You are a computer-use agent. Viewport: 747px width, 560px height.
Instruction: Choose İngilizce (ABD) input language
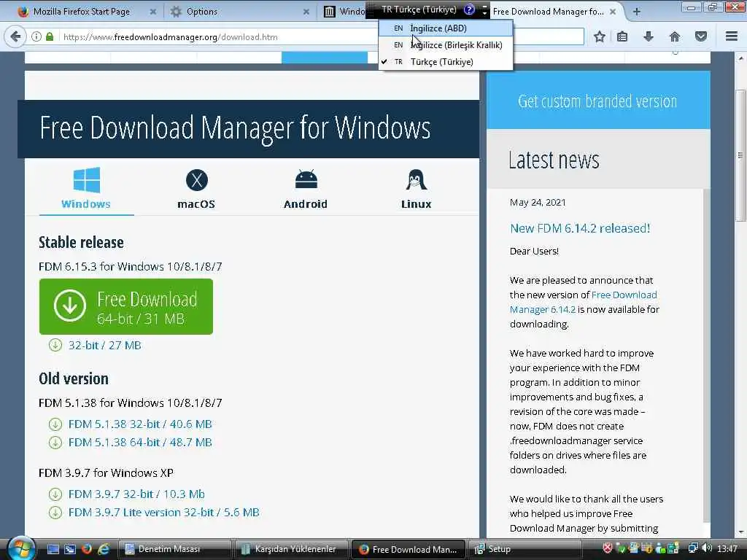click(x=446, y=28)
